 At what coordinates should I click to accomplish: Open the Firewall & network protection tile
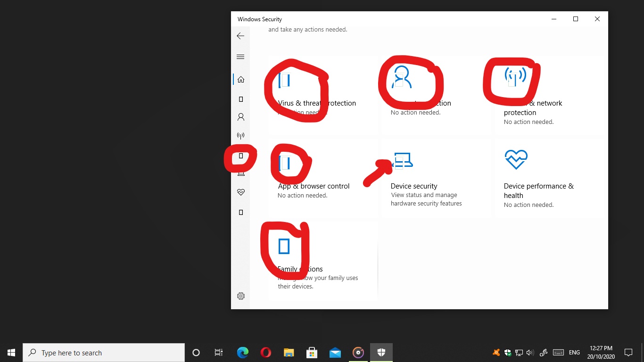pyautogui.click(x=549, y=95)
